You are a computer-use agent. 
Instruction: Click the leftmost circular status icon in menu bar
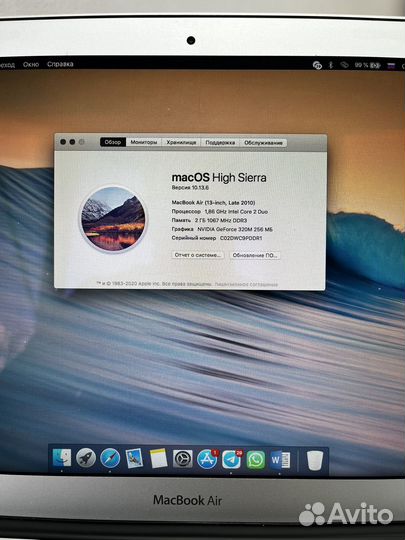(317, 65)
